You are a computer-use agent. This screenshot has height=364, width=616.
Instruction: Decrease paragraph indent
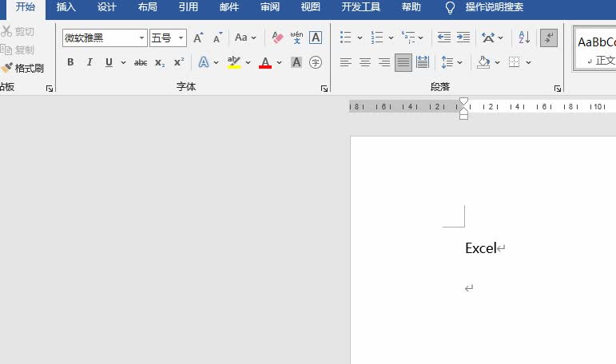(x=444, y=38)
